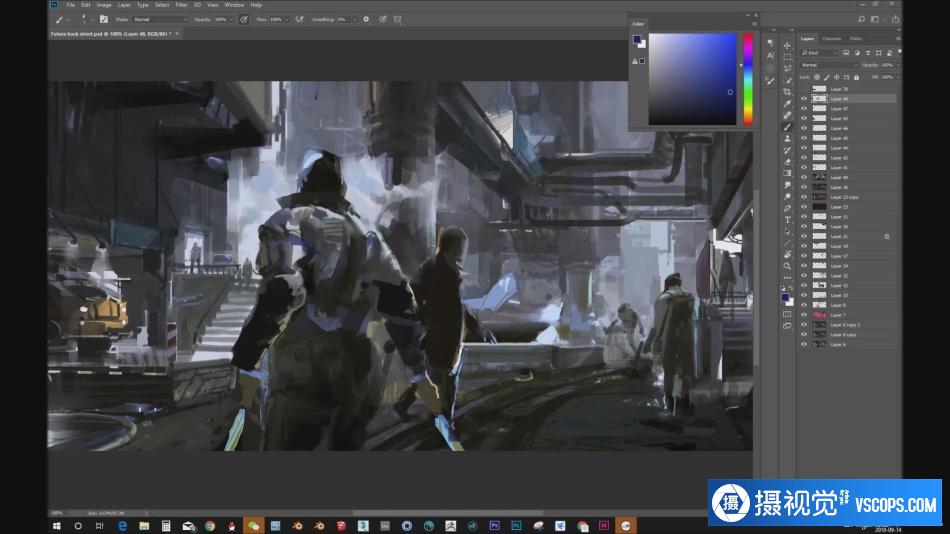This screenshot has height=534, width=950.
Task: Toggle Quick Mask mode in the toolbox
Action: click(x=787, y=314)
